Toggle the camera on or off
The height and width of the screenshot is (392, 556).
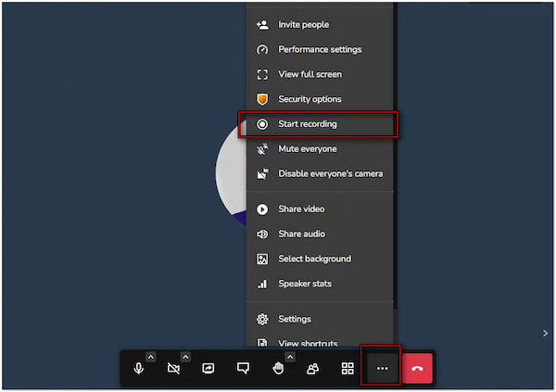[x=173, y=368]
